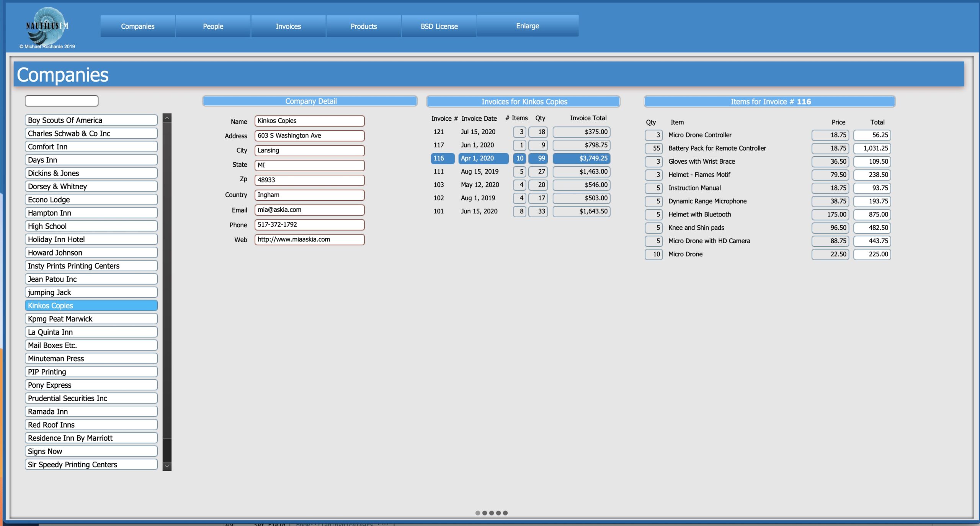This screenshot has width=980, height=526.
Task: Click the last slide panel dot
Action: click(505, 513)
